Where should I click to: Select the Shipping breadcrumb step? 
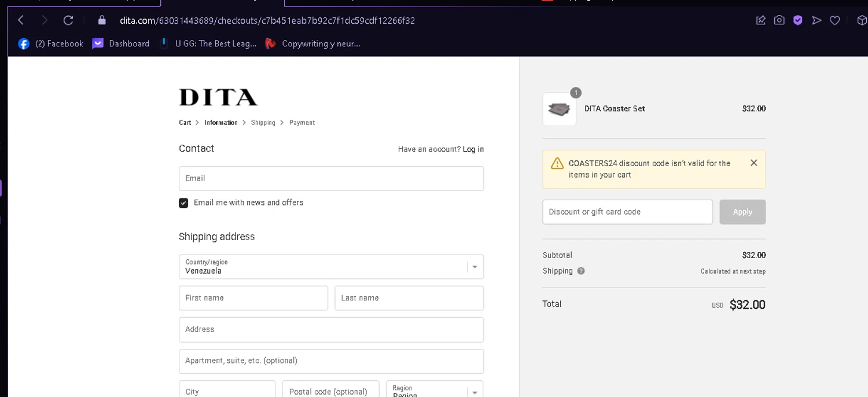[x=263, y=123]
